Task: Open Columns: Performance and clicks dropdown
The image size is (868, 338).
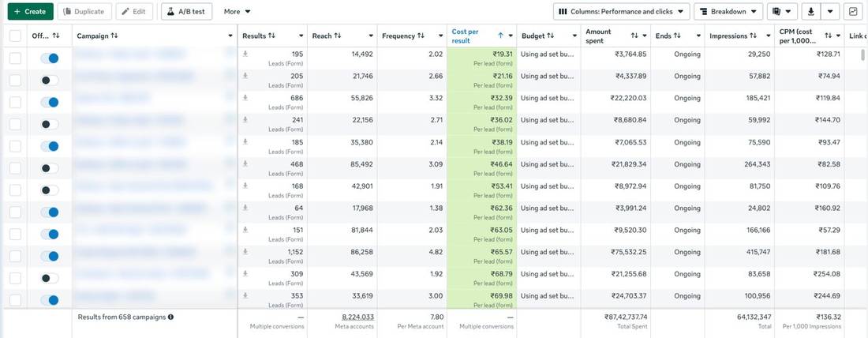Action: (x=621, y=11)
